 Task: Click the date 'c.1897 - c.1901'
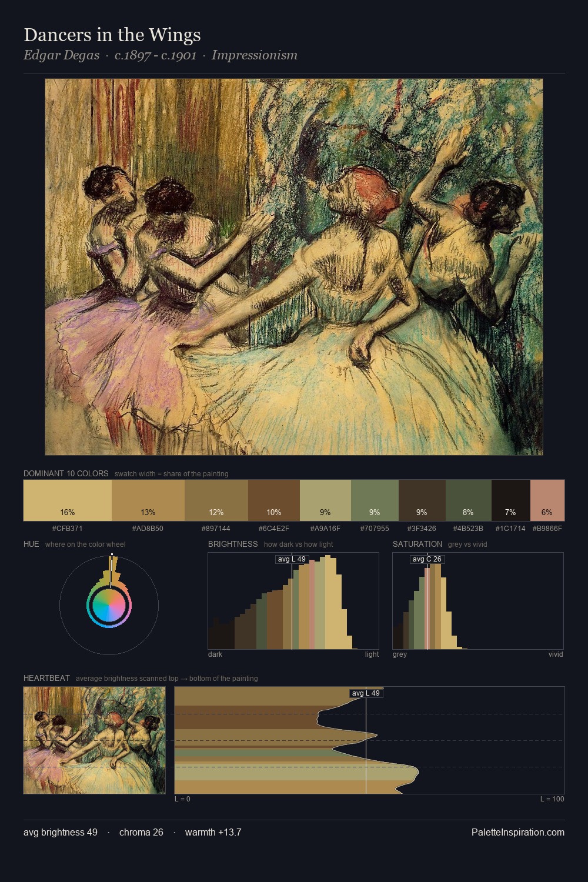(155, 55)
